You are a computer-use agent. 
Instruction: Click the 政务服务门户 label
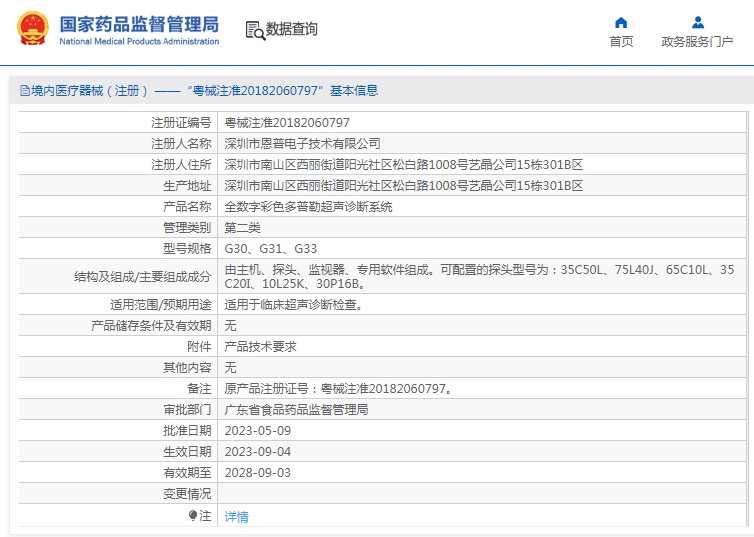(x=697, y=42)
